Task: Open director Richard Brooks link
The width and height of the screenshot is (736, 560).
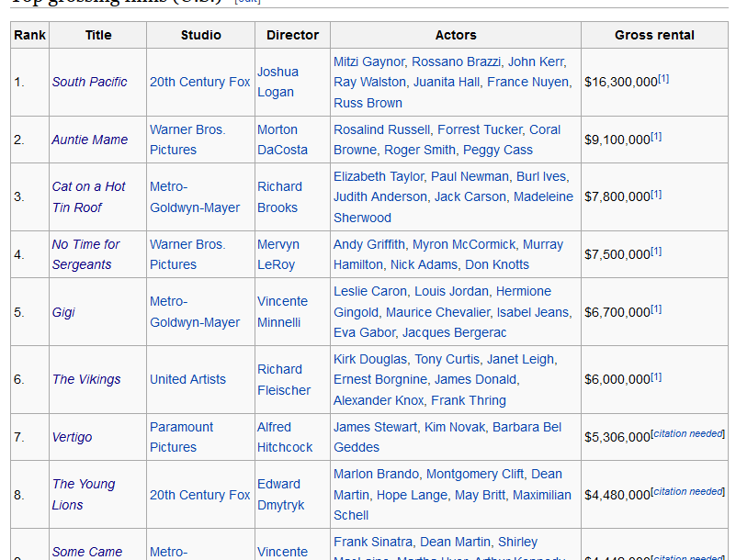Action: 279,197
